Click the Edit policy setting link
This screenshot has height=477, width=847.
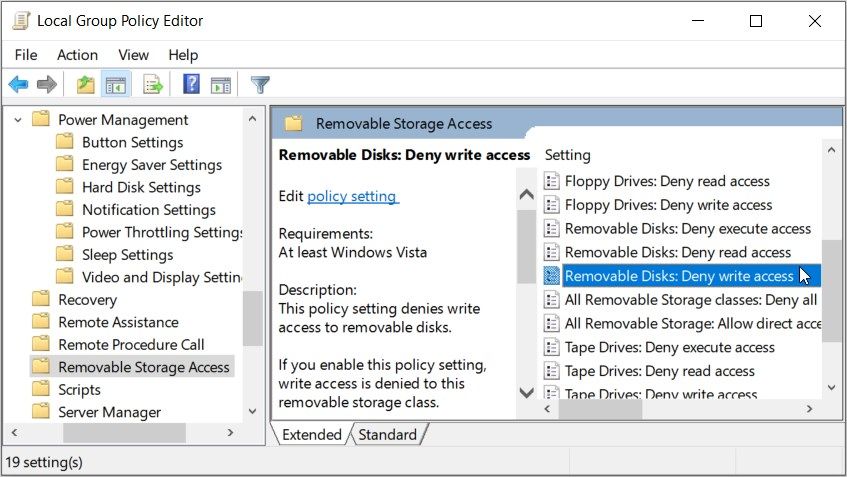(353, 196)
